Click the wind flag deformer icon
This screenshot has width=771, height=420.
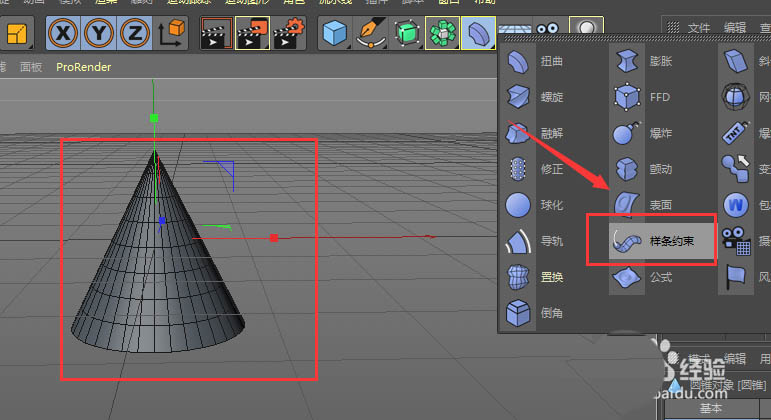click(x=736, y=277)
